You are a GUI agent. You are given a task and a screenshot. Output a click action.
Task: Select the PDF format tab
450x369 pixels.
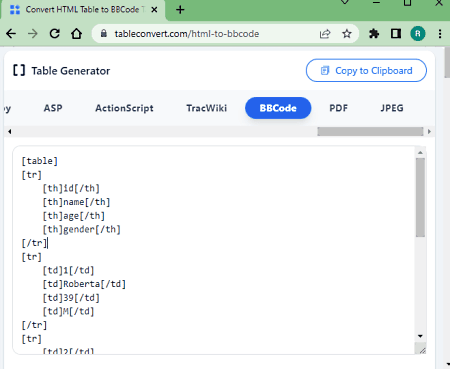338,108
